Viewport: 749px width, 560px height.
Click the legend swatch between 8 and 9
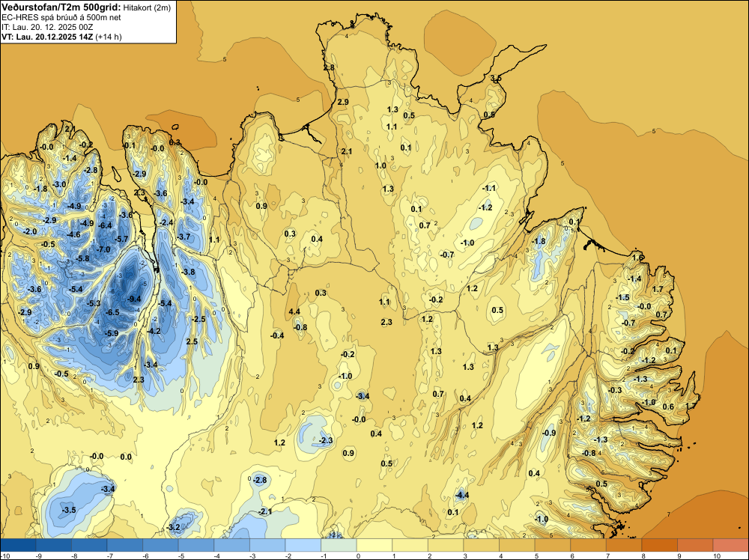[660, 545]
